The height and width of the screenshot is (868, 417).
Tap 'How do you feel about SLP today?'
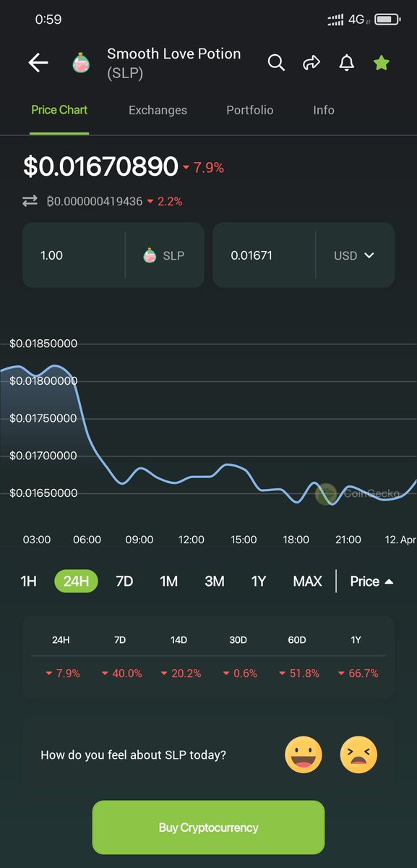click(133, 755)
